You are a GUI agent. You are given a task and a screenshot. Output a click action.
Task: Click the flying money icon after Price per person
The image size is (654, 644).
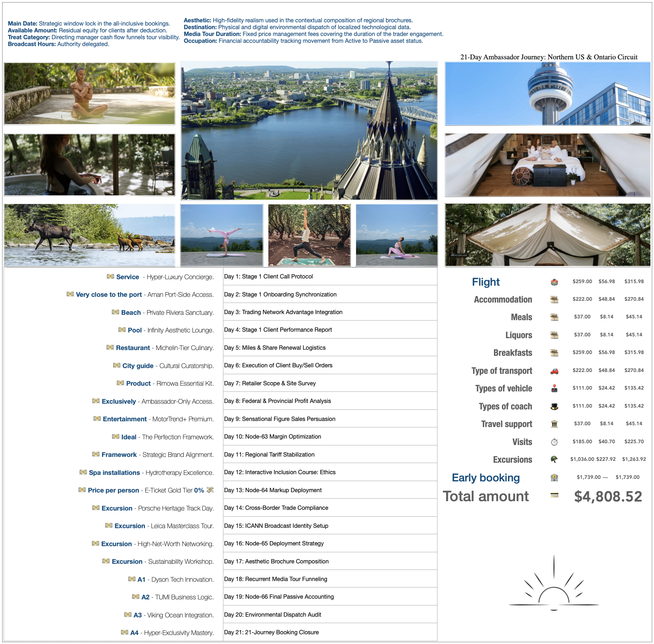click(x=210, y=490)
